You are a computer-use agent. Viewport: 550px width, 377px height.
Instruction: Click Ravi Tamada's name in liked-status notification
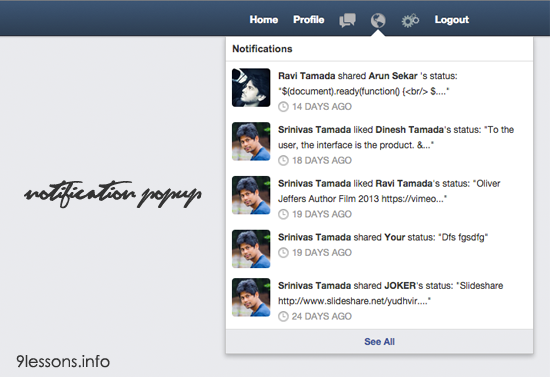[404, 183]
